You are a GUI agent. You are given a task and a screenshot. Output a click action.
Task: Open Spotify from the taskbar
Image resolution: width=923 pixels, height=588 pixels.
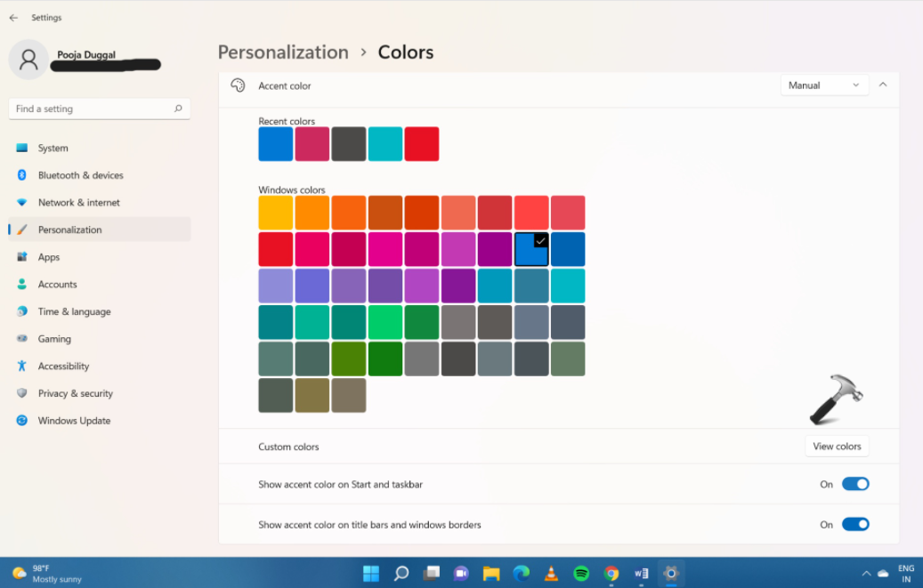pos(581,574)
